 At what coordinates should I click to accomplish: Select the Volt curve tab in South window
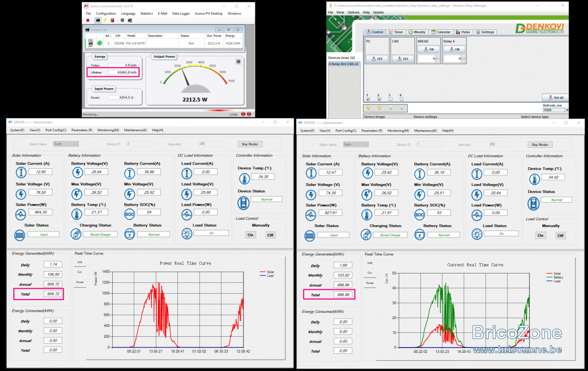[80, 262]
